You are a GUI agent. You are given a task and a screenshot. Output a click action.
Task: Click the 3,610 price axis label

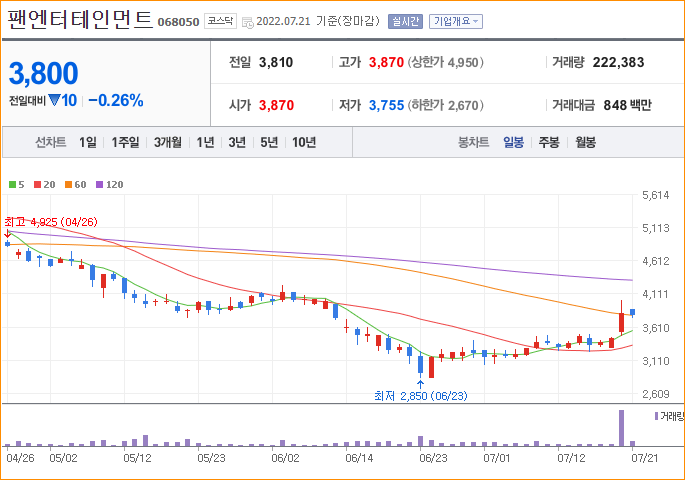click(656, 328)
